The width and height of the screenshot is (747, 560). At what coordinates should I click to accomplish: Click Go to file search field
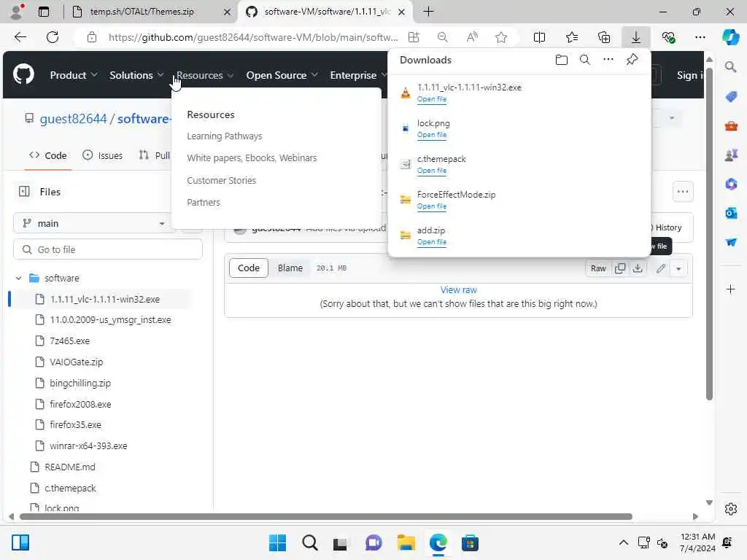[x=108, y=249]
